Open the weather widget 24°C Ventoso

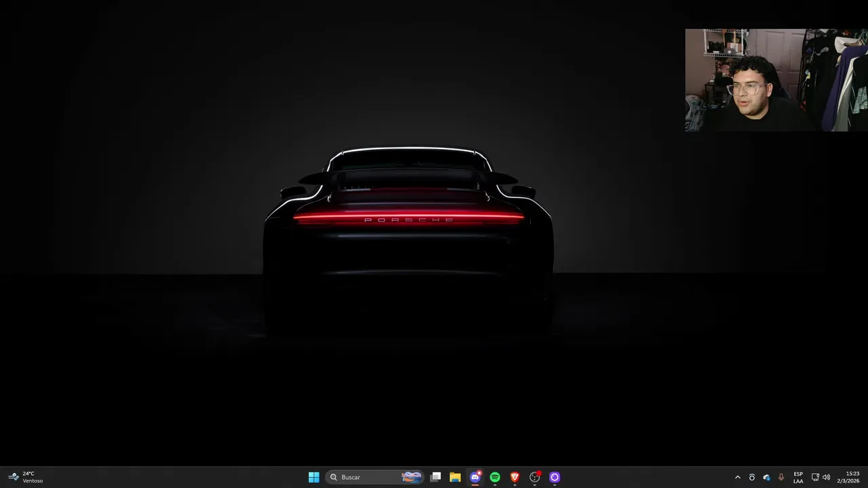(26, 477)
